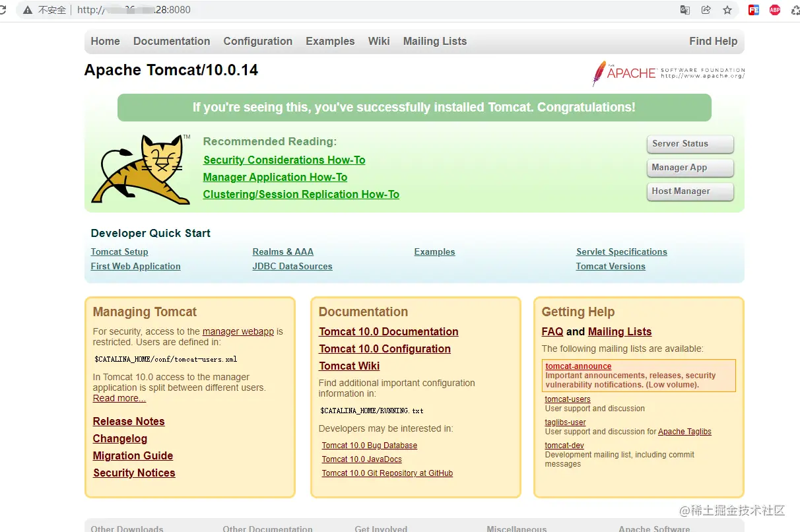Open the extensions puzzle icon in toolbar
The image size is (800, 532).
tap(795, 10)
